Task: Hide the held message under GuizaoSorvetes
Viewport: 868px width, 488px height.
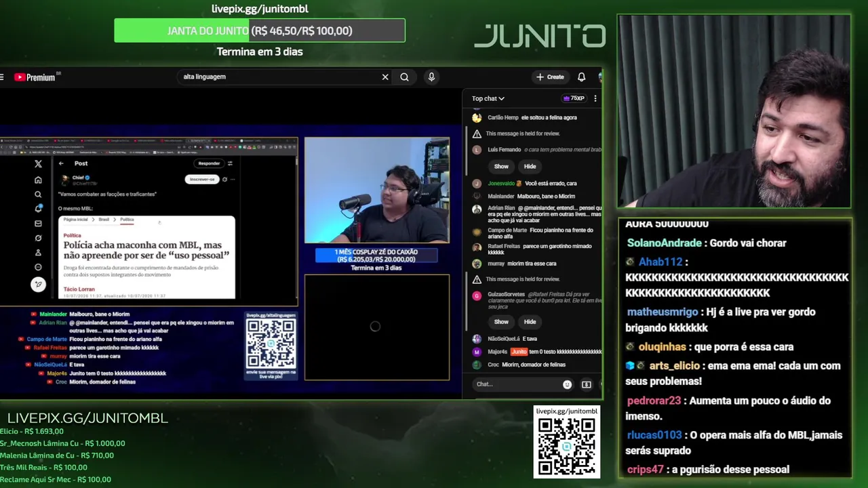Action: [x=530, y=321]
